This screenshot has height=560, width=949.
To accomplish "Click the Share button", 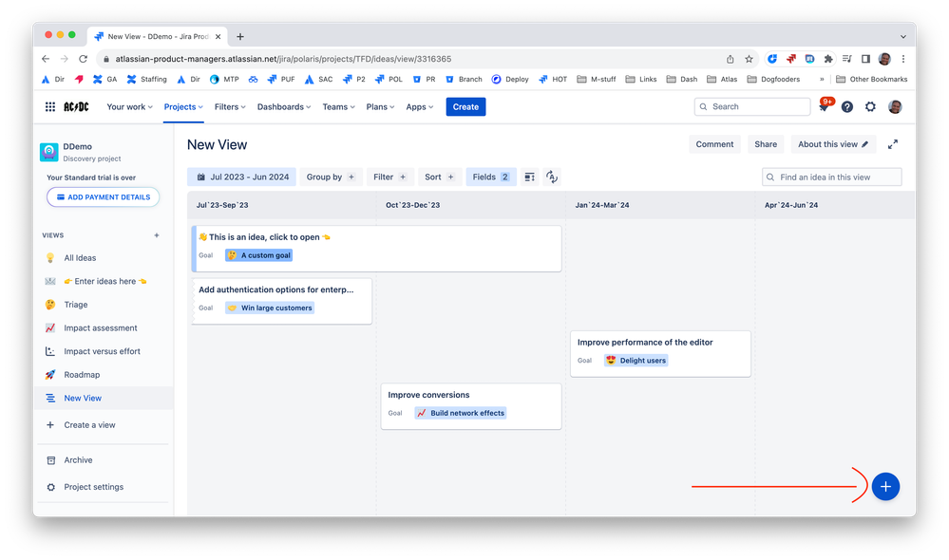I will point(766,144).
